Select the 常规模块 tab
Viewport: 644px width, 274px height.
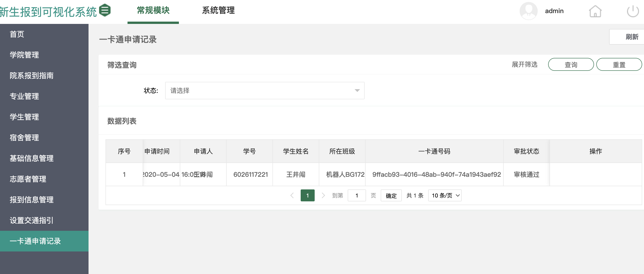(x=153, y=11)
